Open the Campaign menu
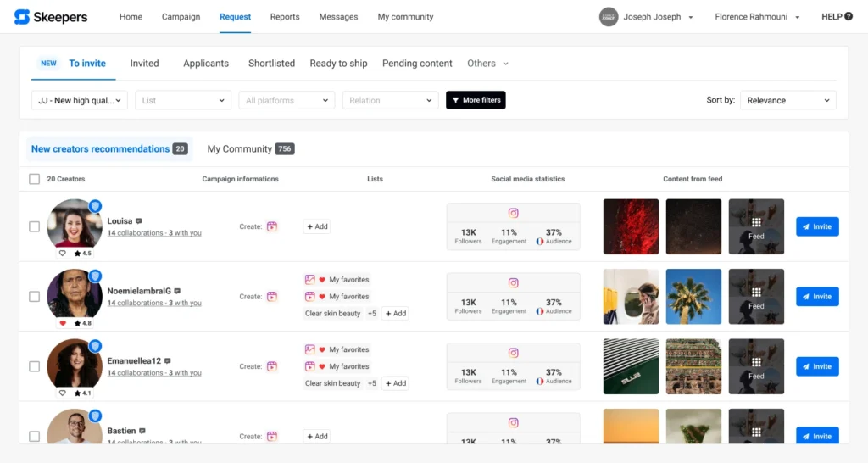 [x=181, y=17]
